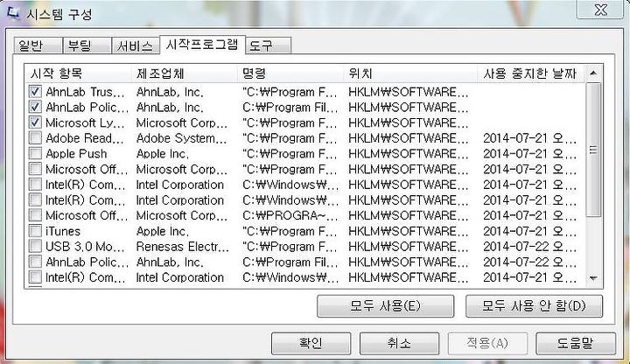The height and width of the screenshot is (364, 630).
Task: Enable the USB 3.0 Mo... startup item
Action: (35, 246)
